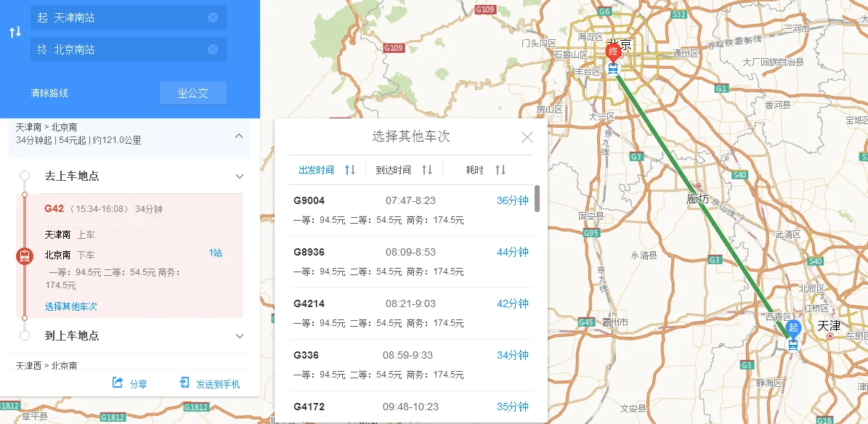Screen dimensions: 868x424
Task: Expand the 到上车地点 section
Action: 240,336
